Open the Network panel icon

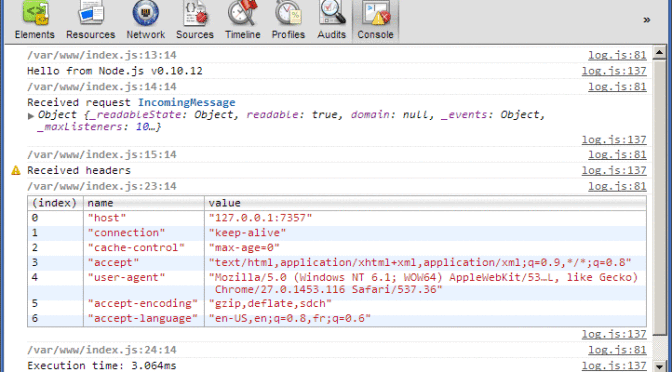pos(146,13)
